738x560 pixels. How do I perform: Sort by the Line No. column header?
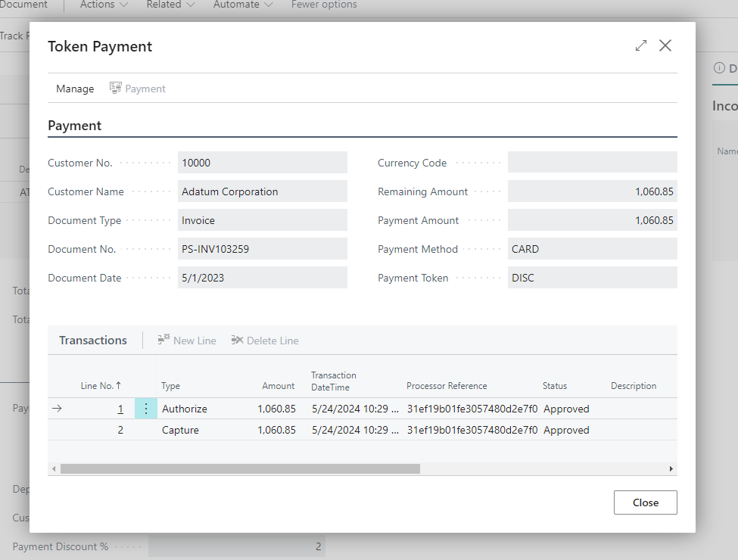tap(101, 386)
